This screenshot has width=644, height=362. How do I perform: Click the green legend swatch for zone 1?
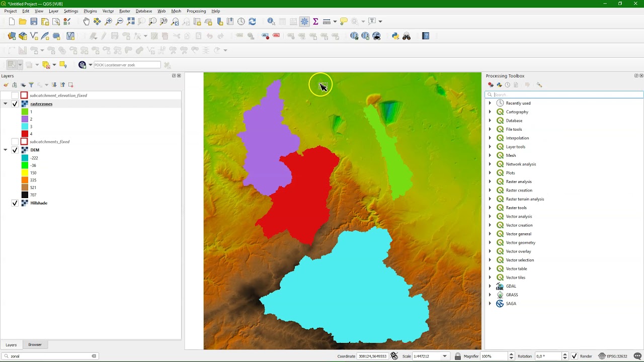(x=25, y=112)
